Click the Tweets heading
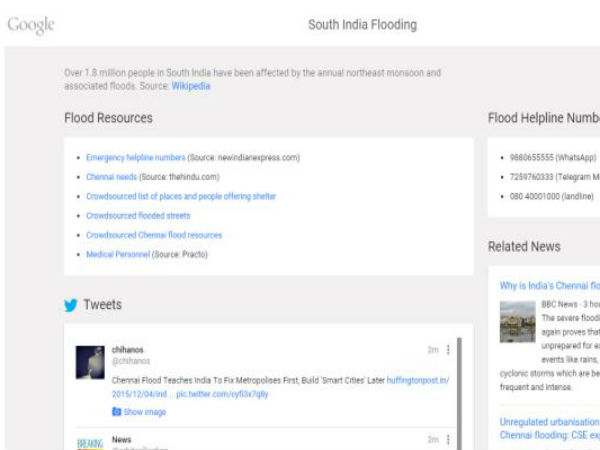Image resolution: width=600 pixels, height=450 pixels. pyautogui.click(x=103, y=305)
